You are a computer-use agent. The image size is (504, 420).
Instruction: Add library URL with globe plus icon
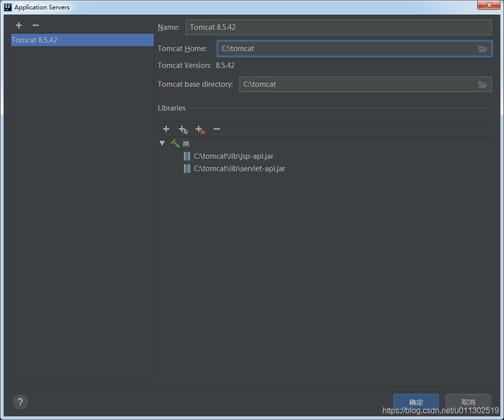click(x=183, y=129)
